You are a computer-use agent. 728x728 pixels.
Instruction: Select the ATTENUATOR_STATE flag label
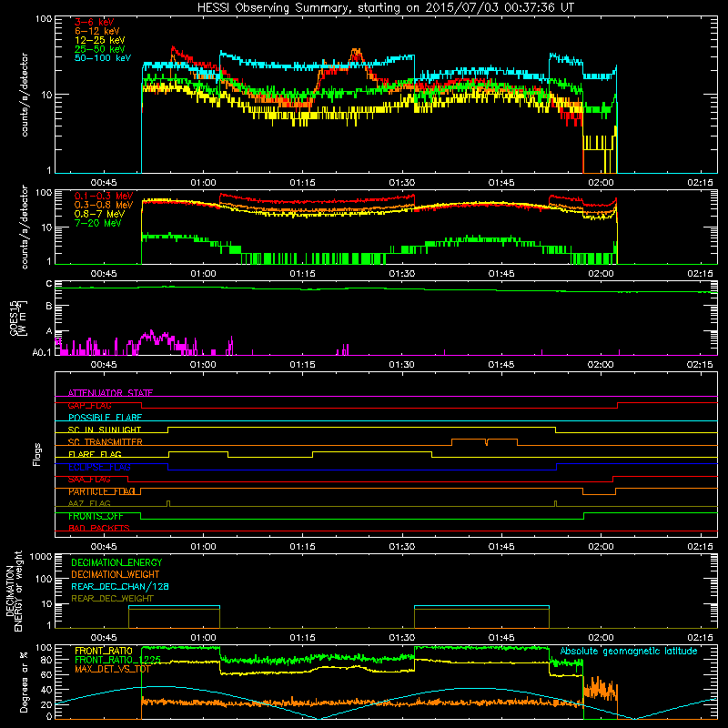[x=110, y=393]
